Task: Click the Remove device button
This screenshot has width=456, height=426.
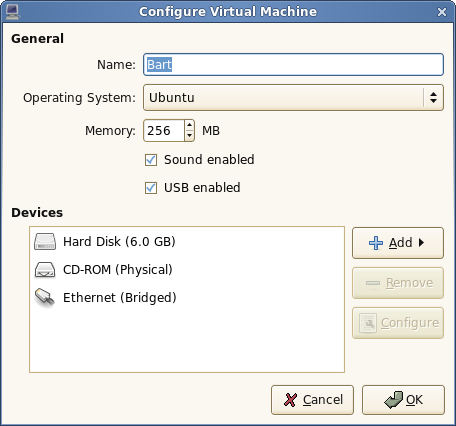Action: click(398, 283)
